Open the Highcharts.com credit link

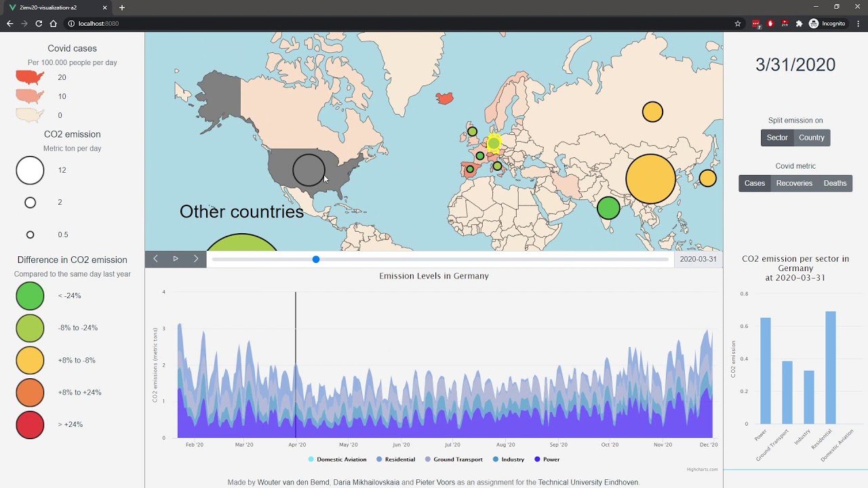click(702, 469)
